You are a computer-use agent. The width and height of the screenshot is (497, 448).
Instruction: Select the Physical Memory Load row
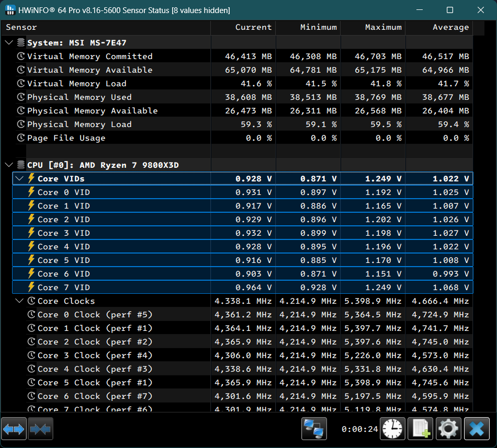244,124
